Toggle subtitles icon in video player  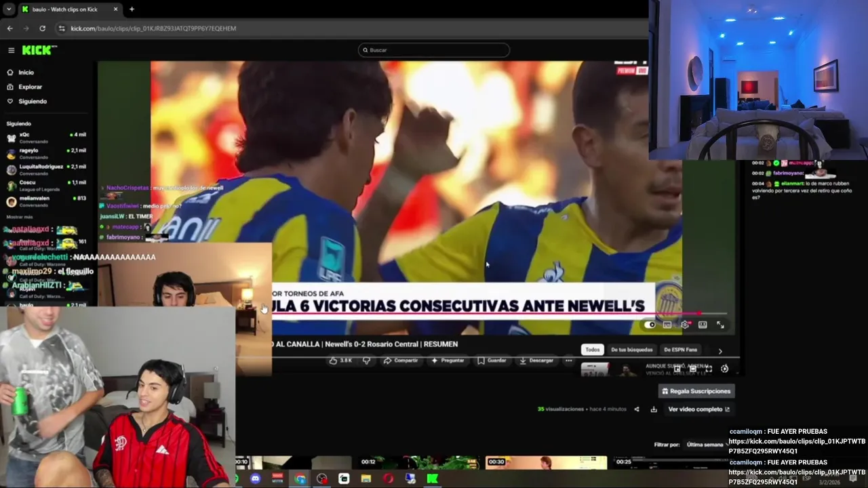(x=667, y=325)
